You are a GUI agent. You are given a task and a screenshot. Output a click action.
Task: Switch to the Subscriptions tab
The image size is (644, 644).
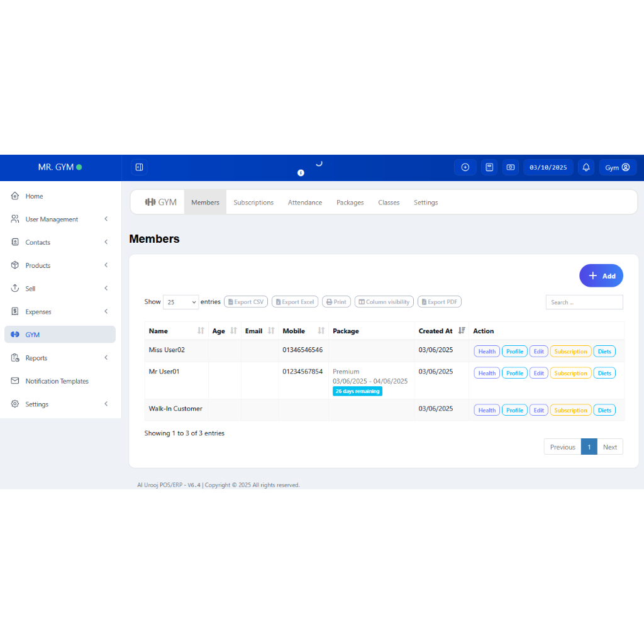tap(253, 203)
